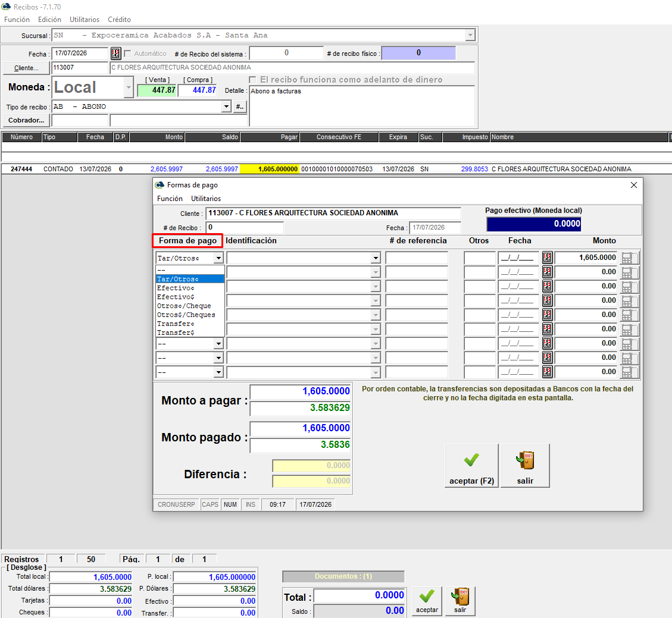Click the Documentos : (1) bar
The image size is (672, 618).
[343, 576]
